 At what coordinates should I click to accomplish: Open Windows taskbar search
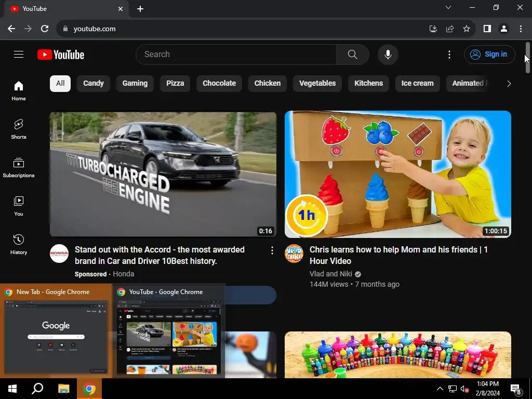[x=37, y=389]
